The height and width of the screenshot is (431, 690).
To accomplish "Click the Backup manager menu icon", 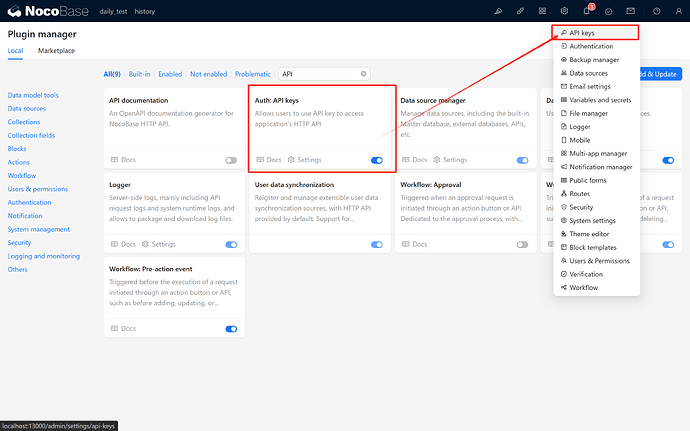I will (564, 59).
